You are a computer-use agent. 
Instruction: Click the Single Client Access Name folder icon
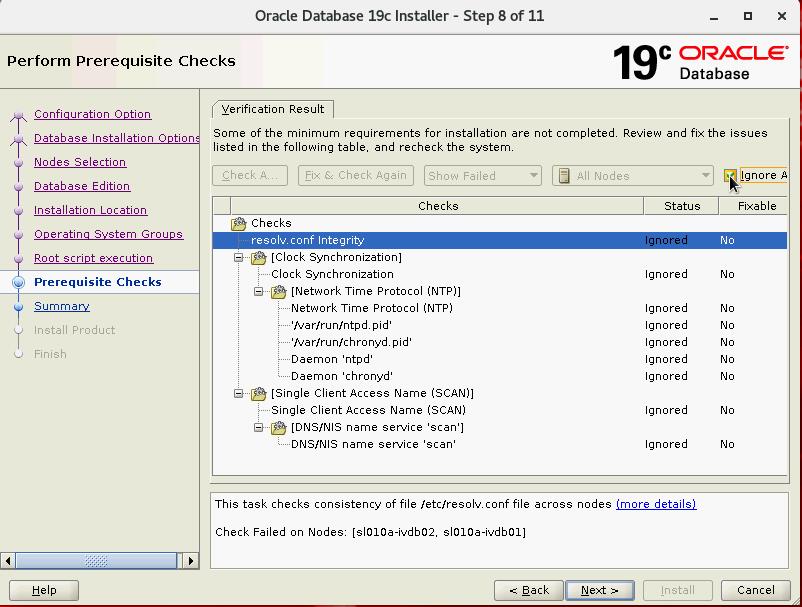258,394
